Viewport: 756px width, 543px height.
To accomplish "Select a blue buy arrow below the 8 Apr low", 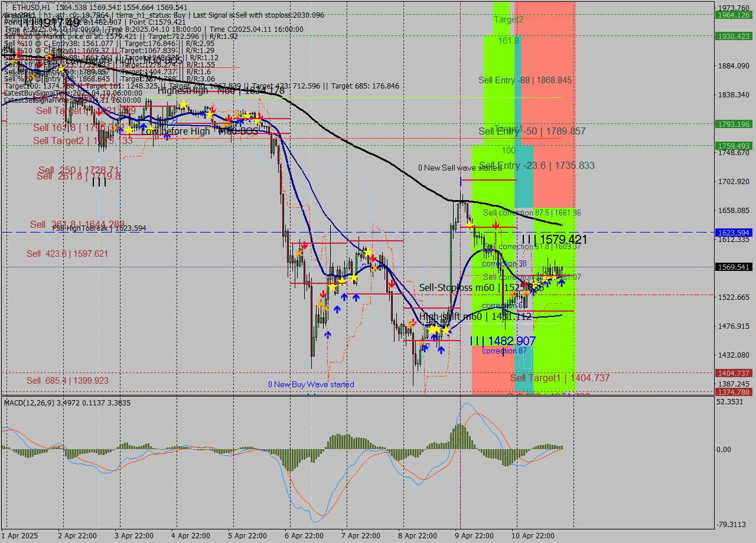I will pyautogui.click(x=440, y=350).
